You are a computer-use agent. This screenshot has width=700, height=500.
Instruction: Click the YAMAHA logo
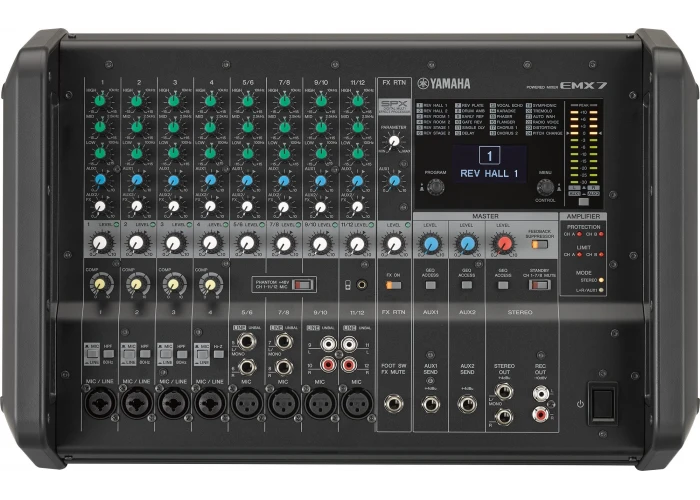pos(444,83)
